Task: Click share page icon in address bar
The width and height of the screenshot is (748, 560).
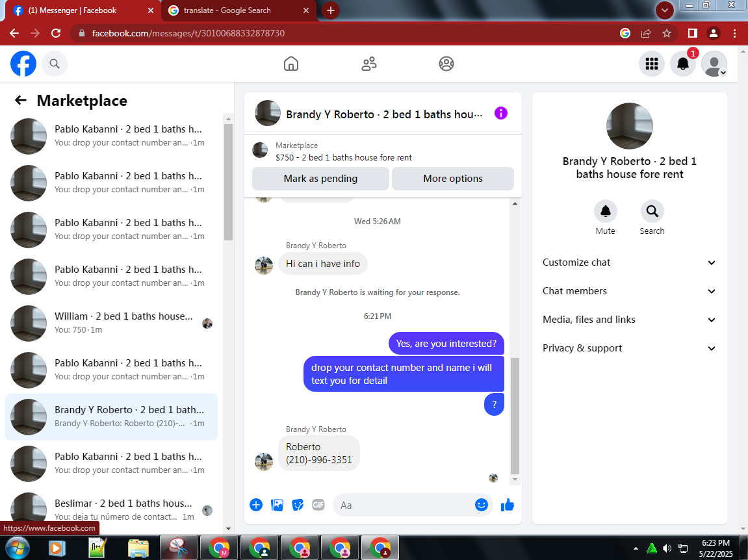Action: [x=646, y=33]
